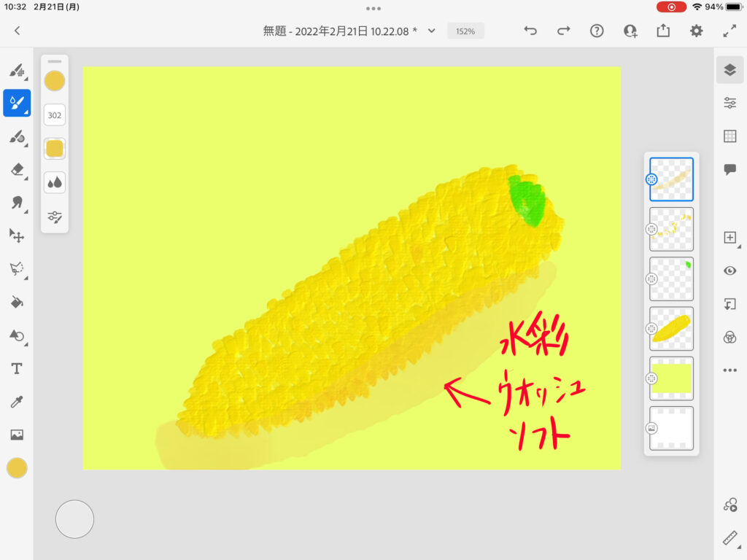Select the smudge tool
747x560 pixels.
click(16, 203)
